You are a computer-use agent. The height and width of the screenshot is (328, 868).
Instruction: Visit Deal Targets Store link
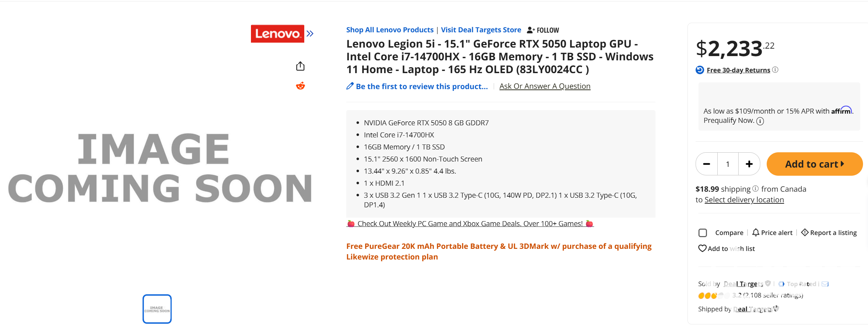[481, 30]
